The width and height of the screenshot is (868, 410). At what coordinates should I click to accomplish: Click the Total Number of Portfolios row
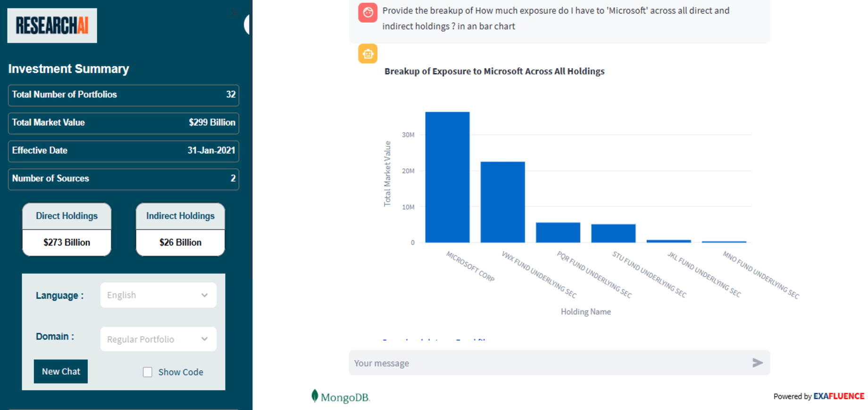[x=124, y=95]
